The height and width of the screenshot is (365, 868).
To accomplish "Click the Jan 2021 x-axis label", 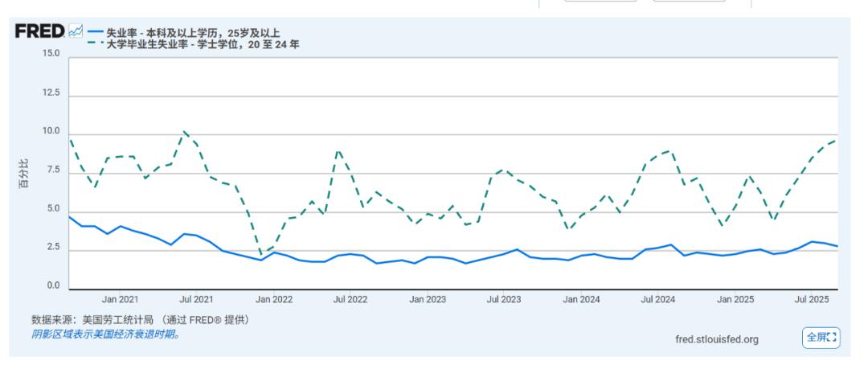I will [x=120, y=300].
